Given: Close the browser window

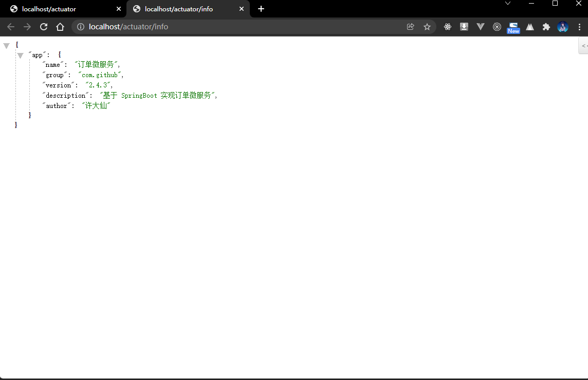Looking at the screenshot, I should click(x=579, y=4).
